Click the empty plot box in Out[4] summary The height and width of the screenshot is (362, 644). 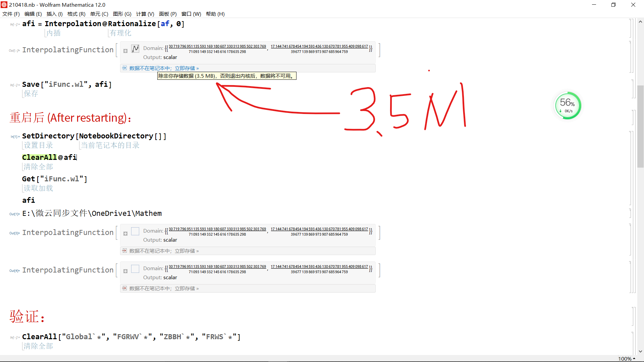click(x=135, y=269)
